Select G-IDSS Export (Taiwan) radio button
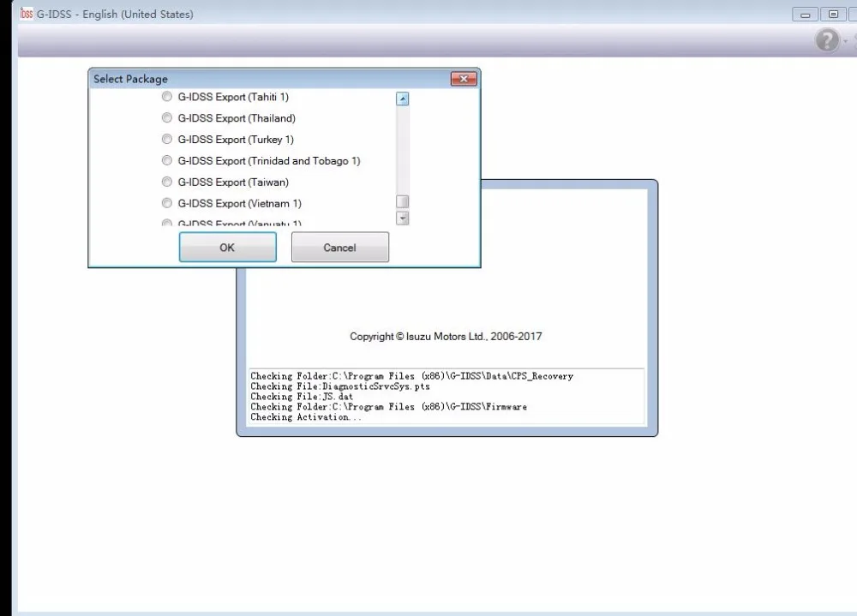This screenshot has width=857, height=616. tap(167, 182)
